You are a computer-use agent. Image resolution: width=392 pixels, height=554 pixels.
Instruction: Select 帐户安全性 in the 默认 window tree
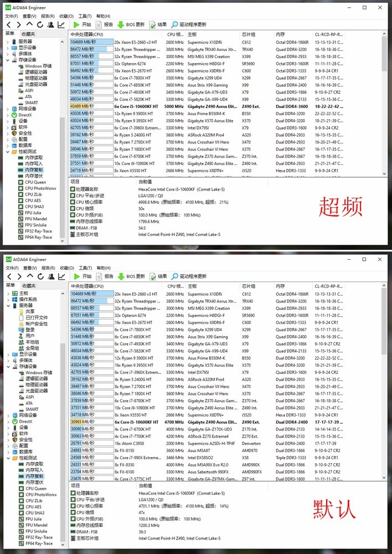pos(34,324)
